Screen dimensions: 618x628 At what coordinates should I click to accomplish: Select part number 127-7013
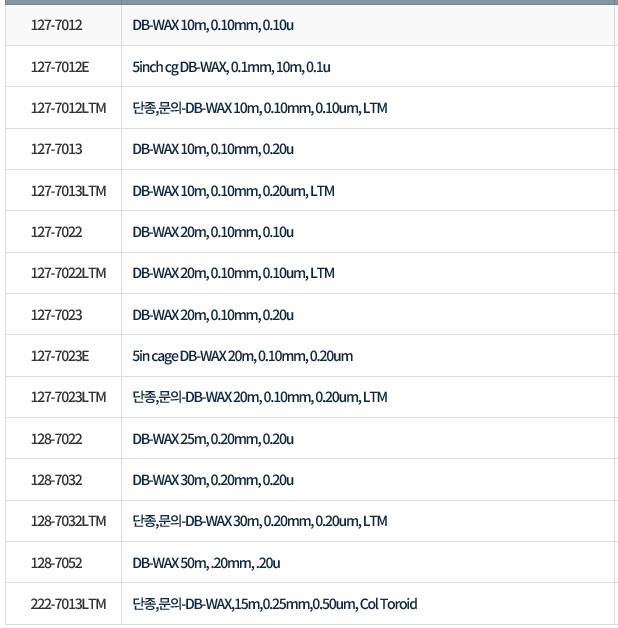point(57,149)
